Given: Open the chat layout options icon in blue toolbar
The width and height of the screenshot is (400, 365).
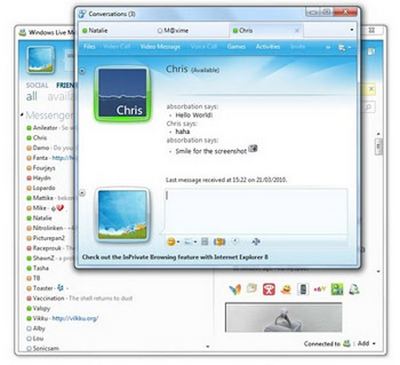Looking at the screenshot, I should tap(342, 48).
